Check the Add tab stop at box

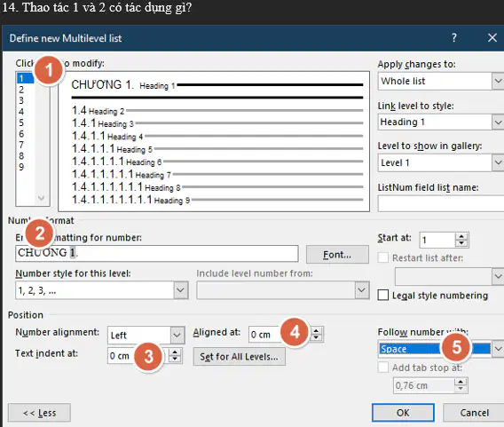382,368
